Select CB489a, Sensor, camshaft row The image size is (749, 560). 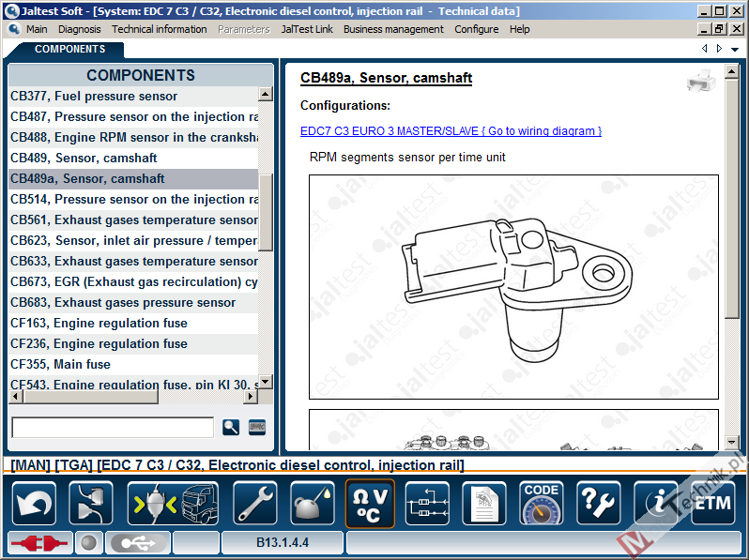(x=133, y=178)
